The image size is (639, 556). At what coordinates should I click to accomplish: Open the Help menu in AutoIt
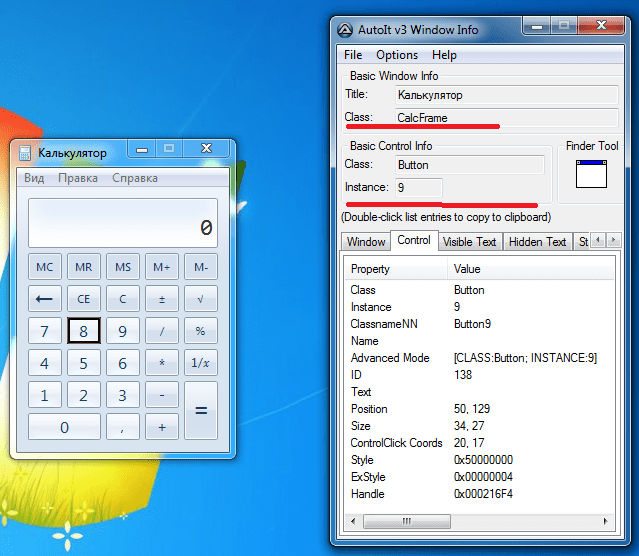(x=444, y=55)
